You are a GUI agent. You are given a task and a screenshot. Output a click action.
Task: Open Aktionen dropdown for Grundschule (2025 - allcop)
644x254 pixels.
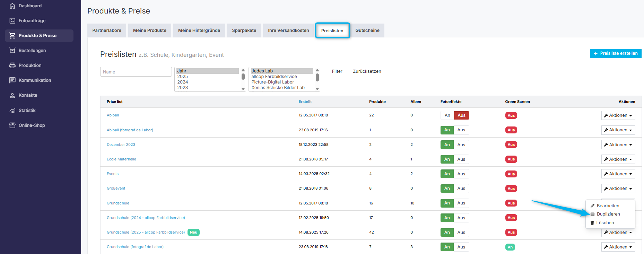618,233
